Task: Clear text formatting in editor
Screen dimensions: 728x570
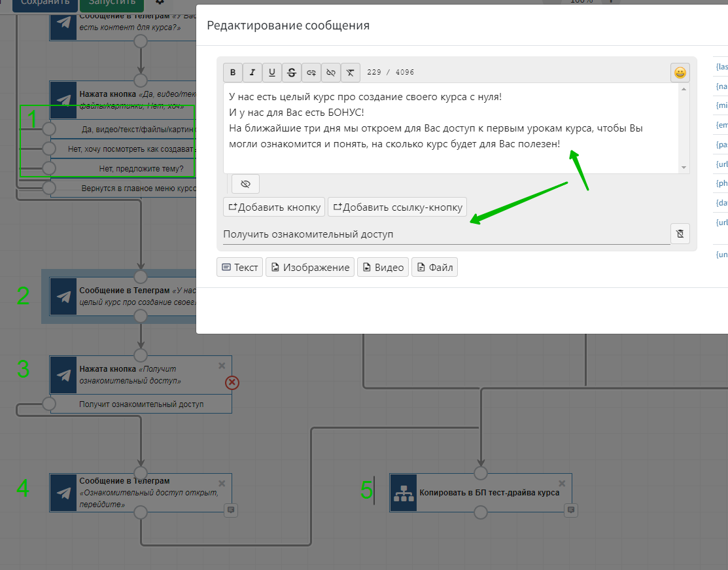Action: click(x=351, y=73)
